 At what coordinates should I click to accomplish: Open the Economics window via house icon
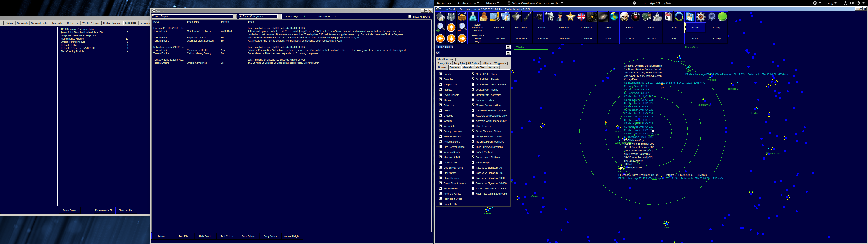point(440,17)
